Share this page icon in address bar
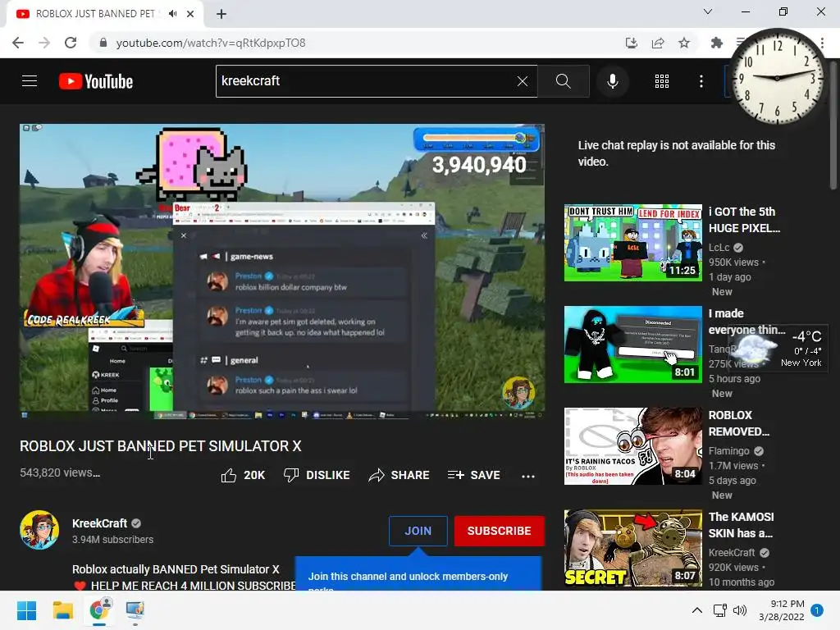The image size is (840, 630). (658, 43)
